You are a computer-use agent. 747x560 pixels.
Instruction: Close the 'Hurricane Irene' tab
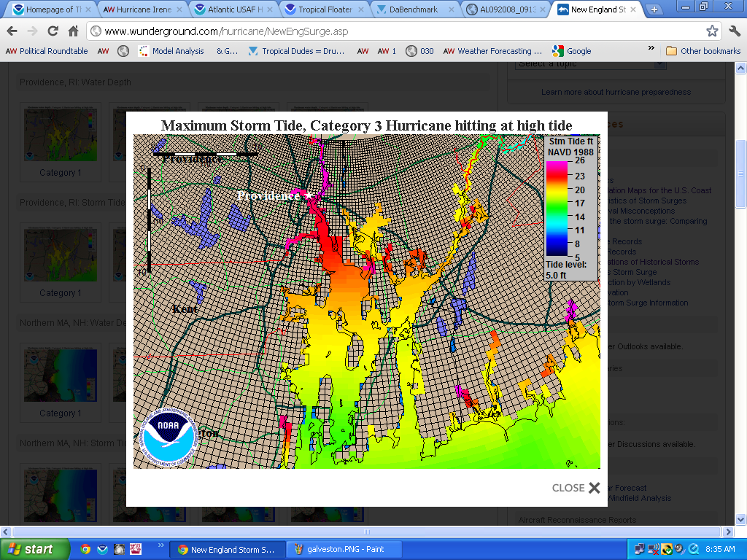179,9
